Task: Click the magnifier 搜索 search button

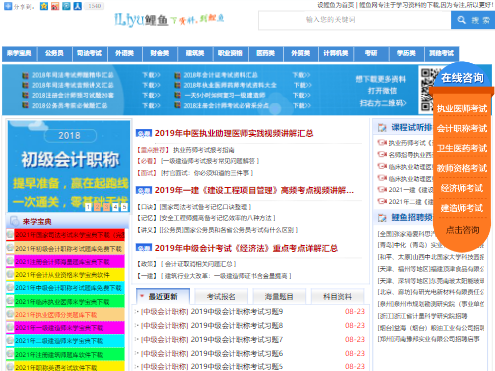Action: point(473,20)
